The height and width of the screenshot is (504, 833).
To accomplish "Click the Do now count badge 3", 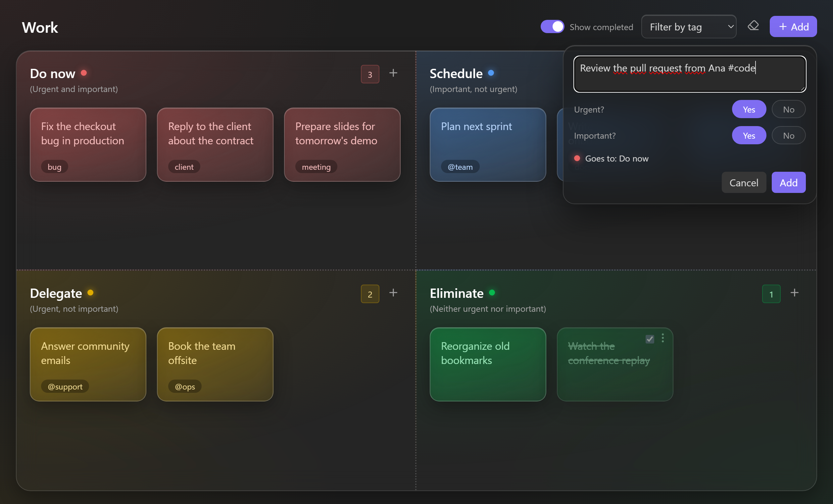I will tap(370, 74).
